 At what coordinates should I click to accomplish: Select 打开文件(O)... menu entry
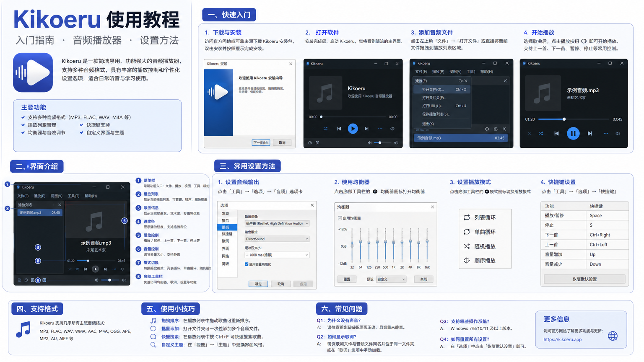442,89
